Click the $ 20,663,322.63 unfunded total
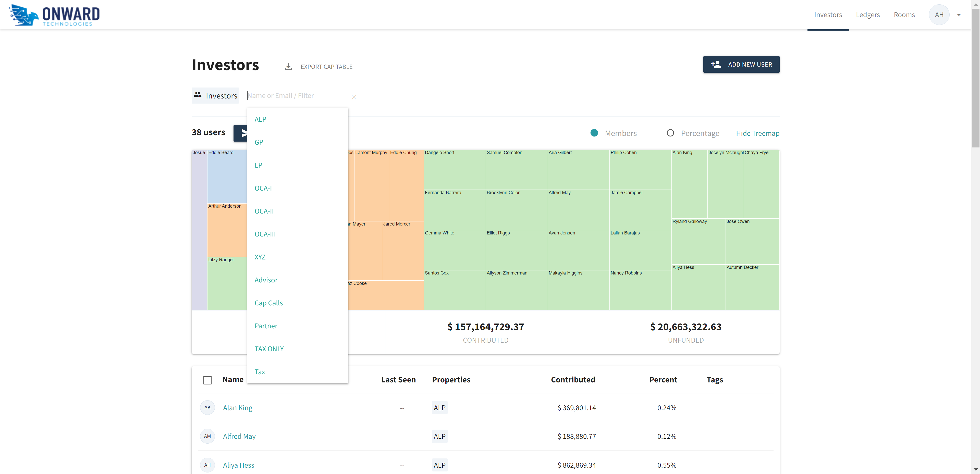The image size is (980, 474). click(686, 327)
